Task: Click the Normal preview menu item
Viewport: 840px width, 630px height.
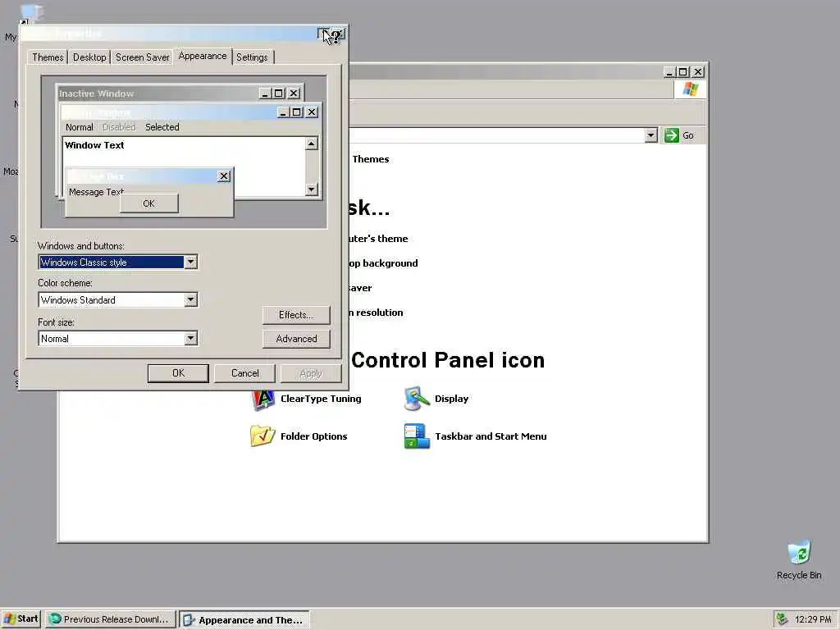Action: [80, 127]
